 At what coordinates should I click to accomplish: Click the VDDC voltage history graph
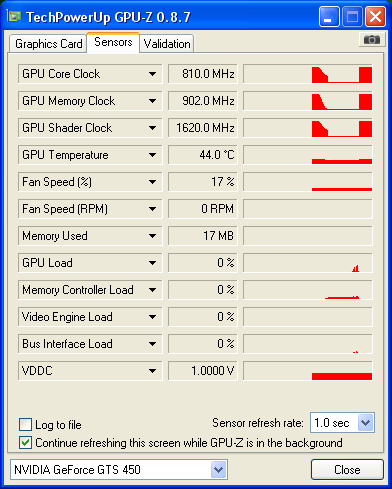pyautogui.click(x=308, y=371)
